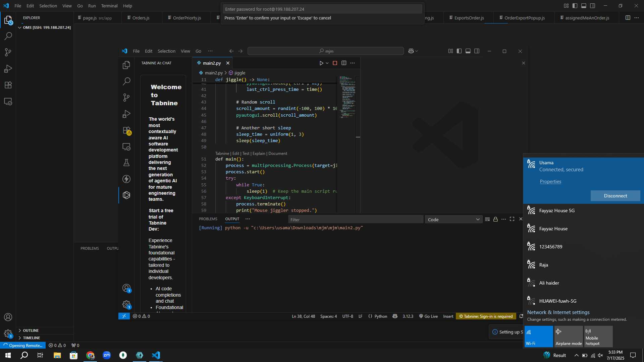644x362 pixels.
Task: Open Explorer in inner mjm VS Code window
Action: coord(126,65)
